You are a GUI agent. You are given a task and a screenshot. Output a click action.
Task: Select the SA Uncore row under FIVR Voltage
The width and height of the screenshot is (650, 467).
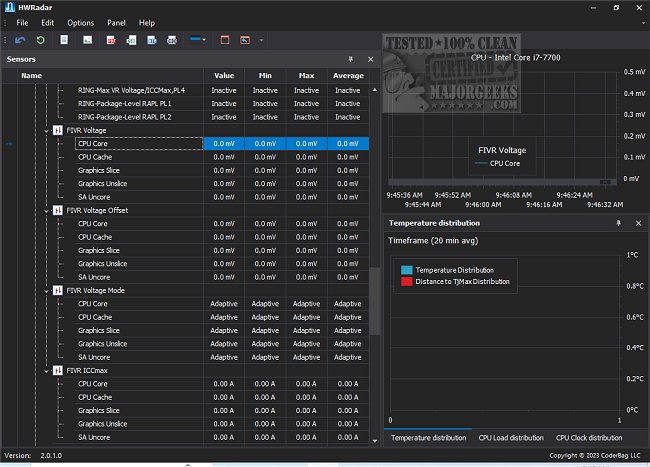pyautogui.click(x=94, y=197)
